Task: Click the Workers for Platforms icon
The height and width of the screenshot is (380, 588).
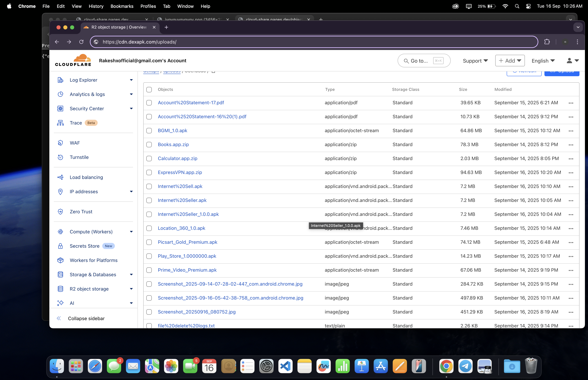Action: pyautogui.click(x=60, y=260)
